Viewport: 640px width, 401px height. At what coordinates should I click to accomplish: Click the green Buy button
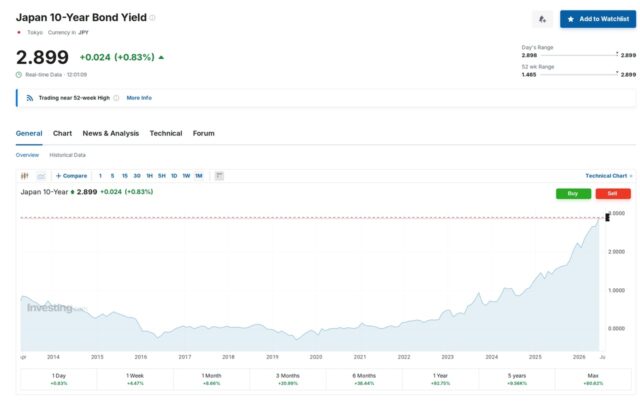(x=573, y=194)
